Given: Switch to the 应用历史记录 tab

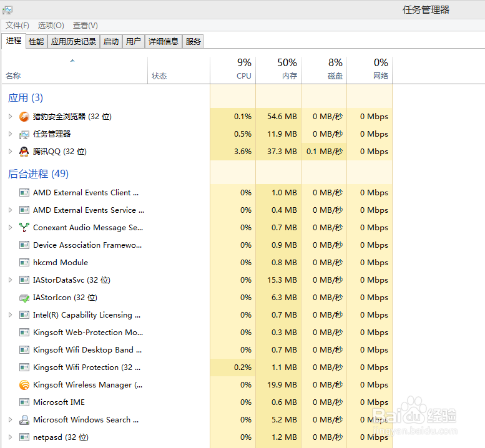Looking at the screenshot, I should click(74, 41).
